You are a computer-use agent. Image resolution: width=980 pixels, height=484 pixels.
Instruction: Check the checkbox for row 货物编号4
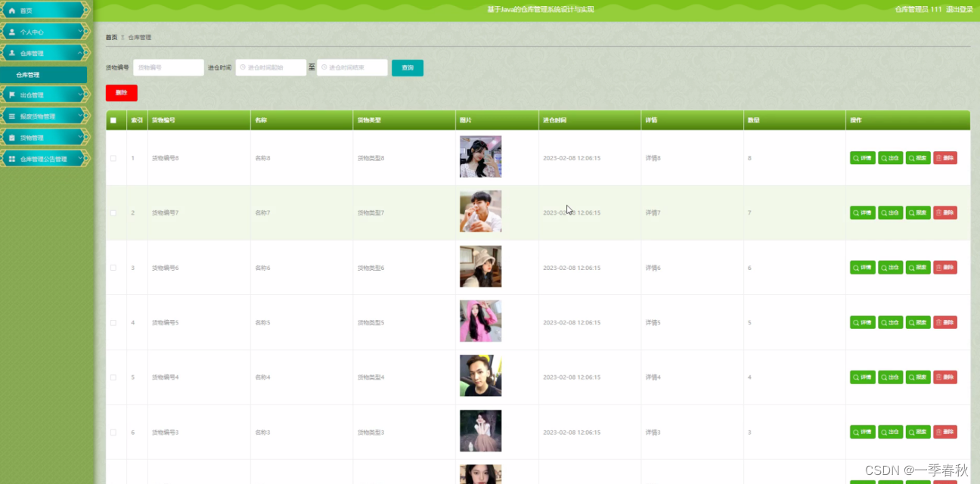[x=113, y=377]
